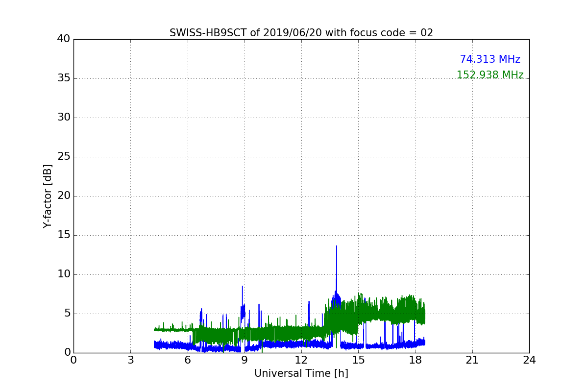Image resolution: width=588 pixels, height=392 pixels.
Task: Click the x-axis tick label '15'
Action: coord(358,360)
